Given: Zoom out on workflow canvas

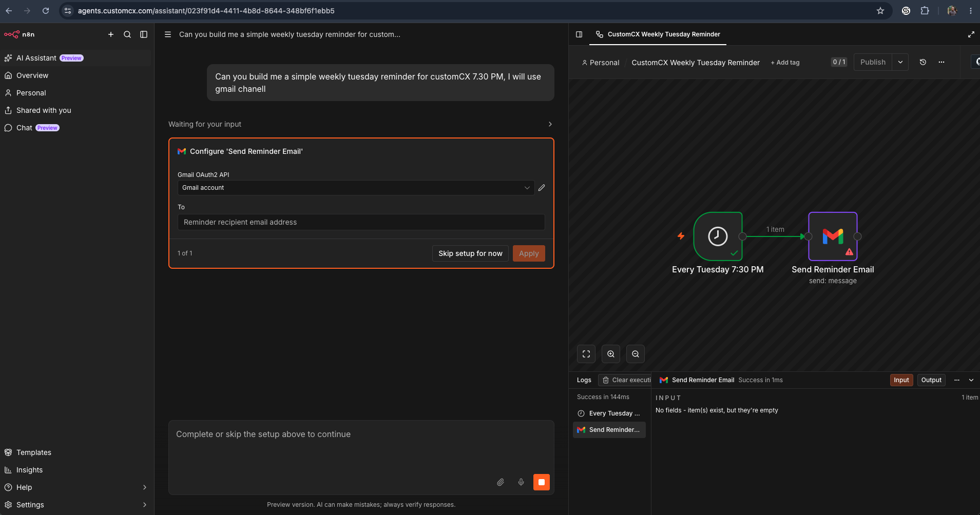Looking at the screenshot, I should click(x=636, y=354).
